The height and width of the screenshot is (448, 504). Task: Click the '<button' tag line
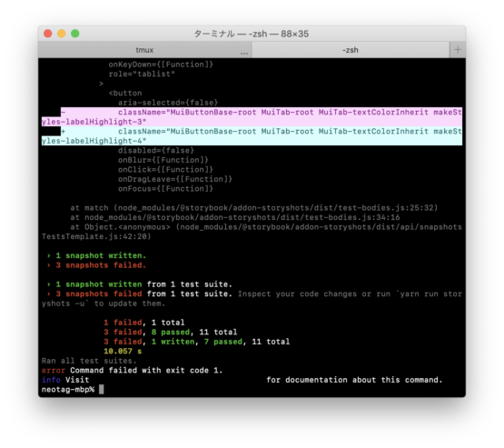click(x=125, y=93)
